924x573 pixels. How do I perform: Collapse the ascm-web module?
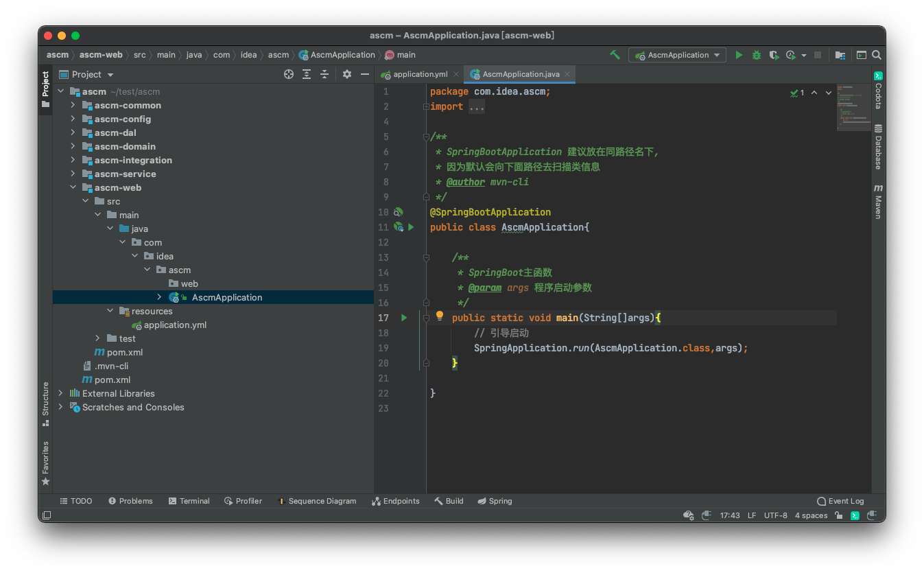[73, 187]
